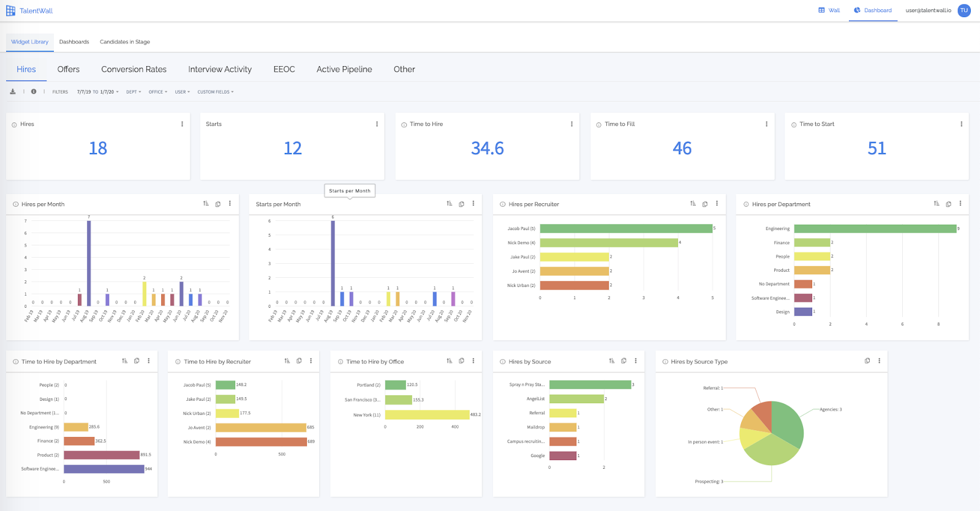Open the kebab menu on Hires by Source Type
This screenshot has width=980, height=511.
(x=879, y=361)
